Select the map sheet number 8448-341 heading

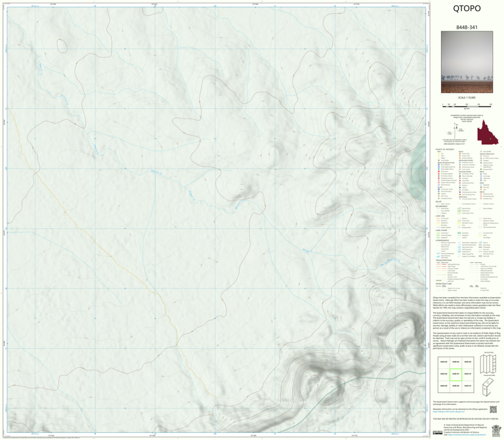[x=467, y=28]
